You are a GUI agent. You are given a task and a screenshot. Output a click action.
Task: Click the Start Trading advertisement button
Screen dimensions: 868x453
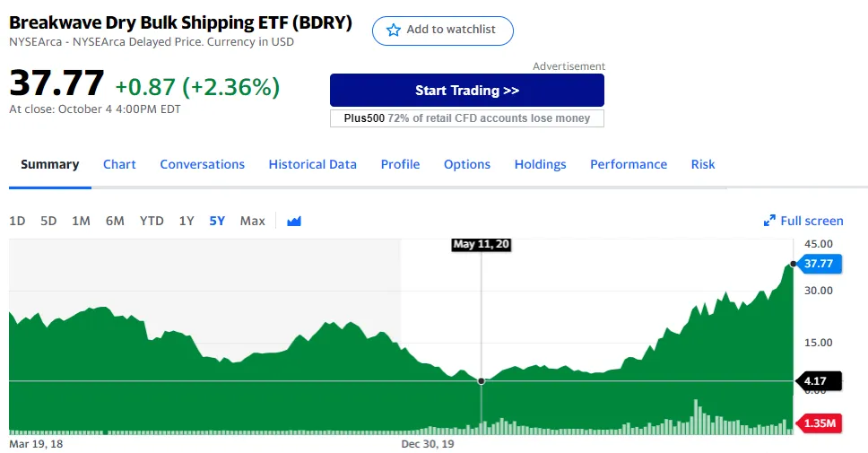(x=466, y=91)
